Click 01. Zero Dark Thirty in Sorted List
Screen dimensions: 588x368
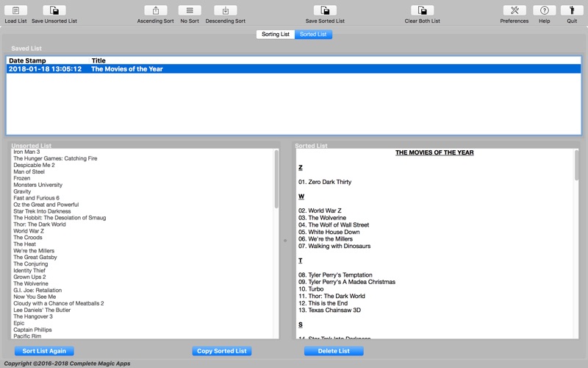(x=325, y=182)
